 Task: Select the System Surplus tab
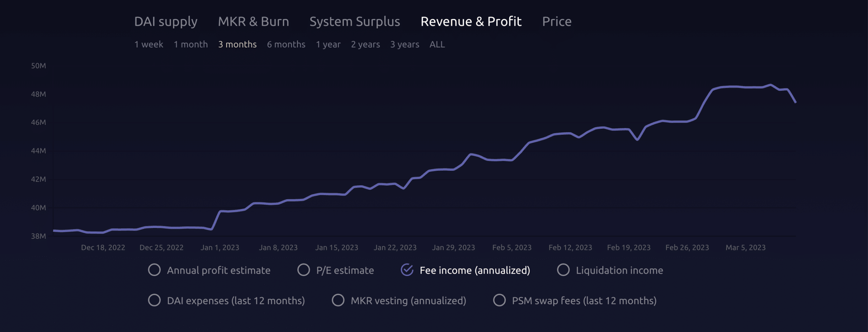point(355,22)
